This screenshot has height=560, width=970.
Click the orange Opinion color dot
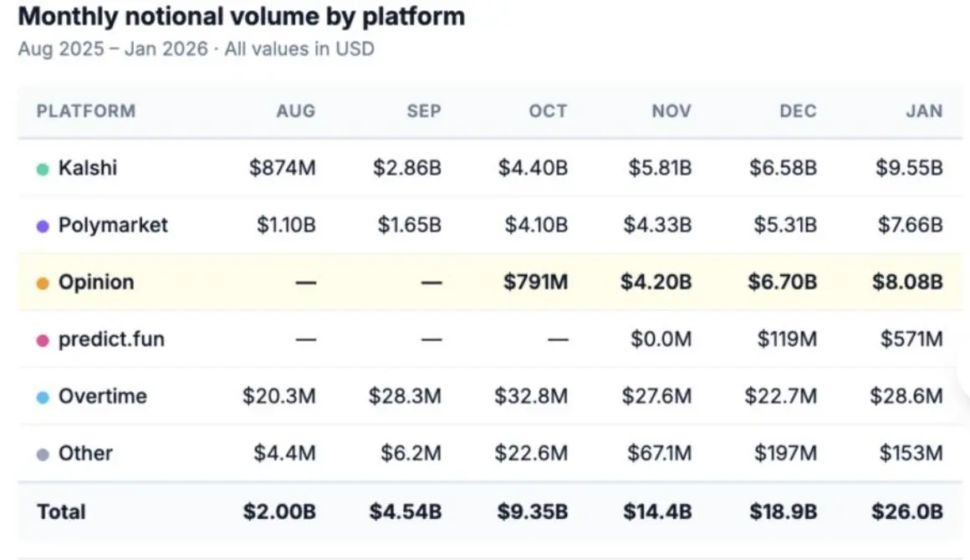(43, 283)
